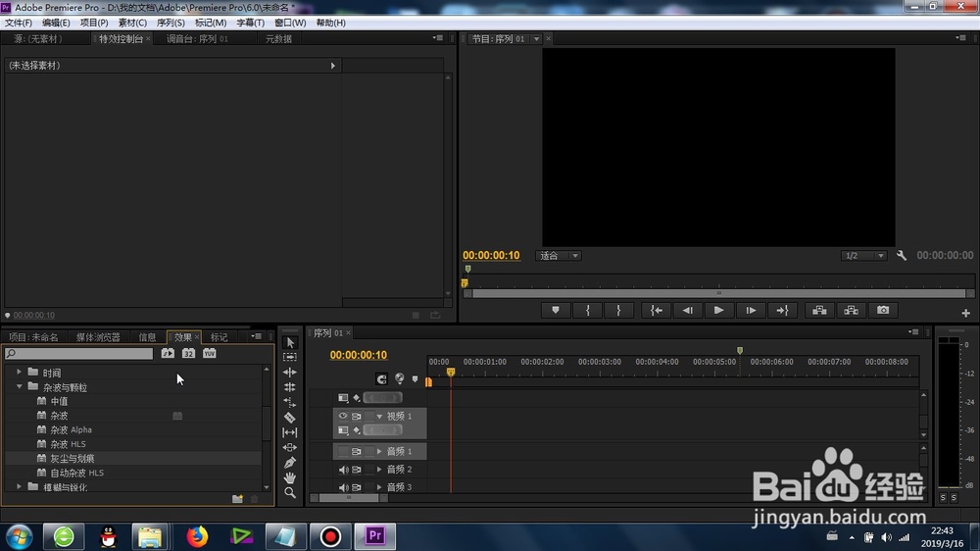
Task: Select the Ripple Edit tool
Action: click(290, 373)
